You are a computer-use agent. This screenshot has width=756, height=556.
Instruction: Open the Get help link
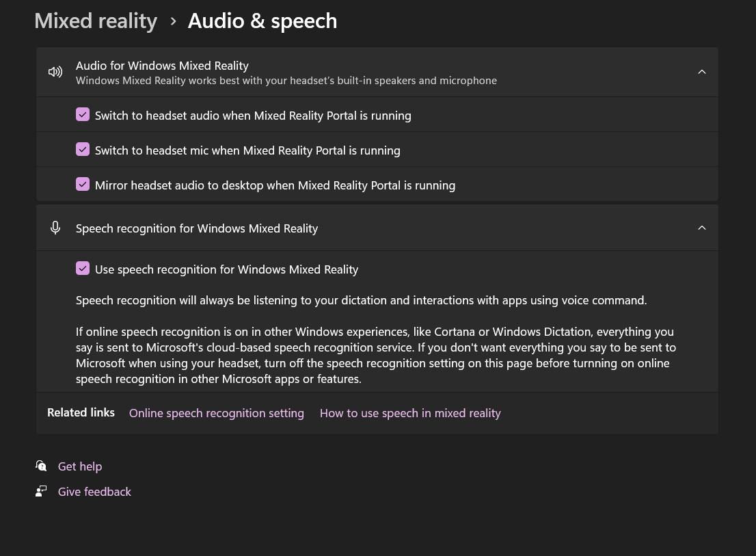[80, 466]
